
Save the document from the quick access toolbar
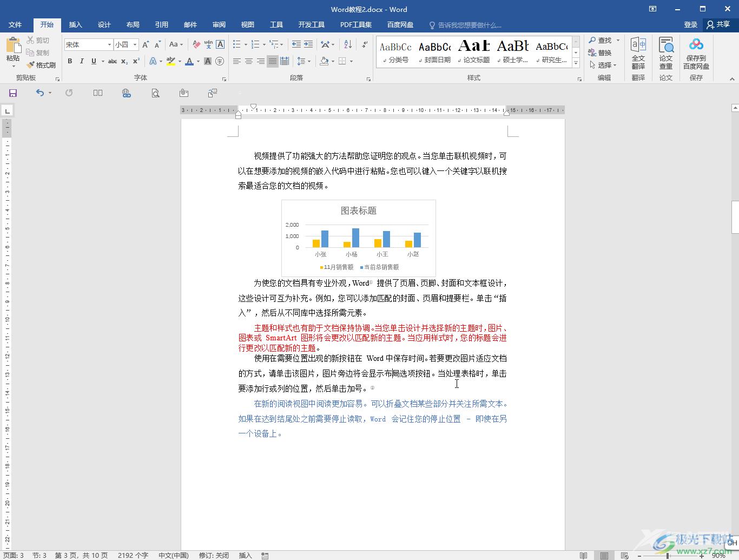tap(13, 93)
